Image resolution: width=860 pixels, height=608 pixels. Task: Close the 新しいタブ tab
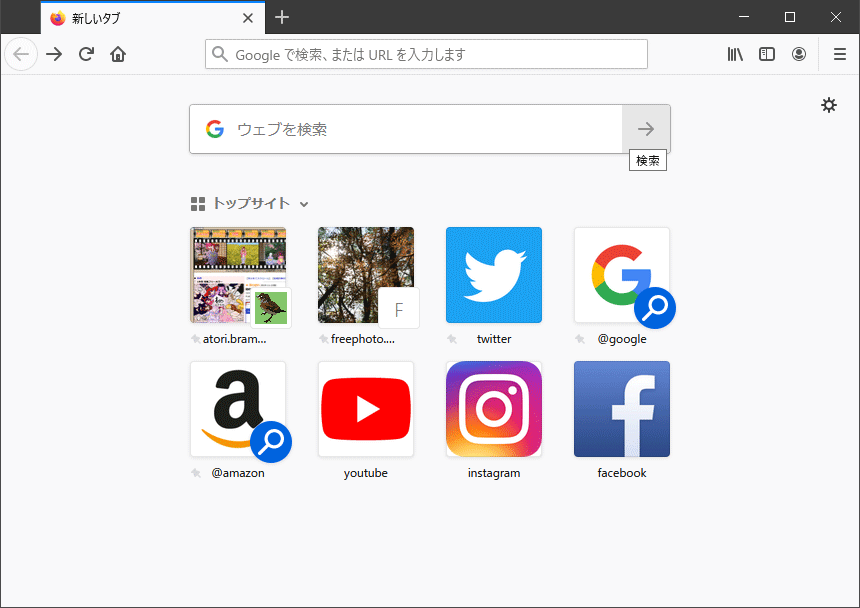coord(248,18)
